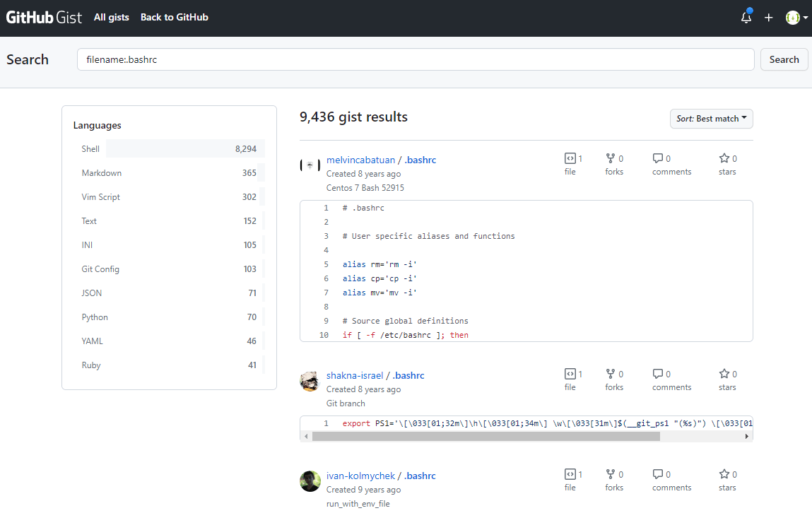Click the plus icon to create a gist

click(x=768, y=18)
